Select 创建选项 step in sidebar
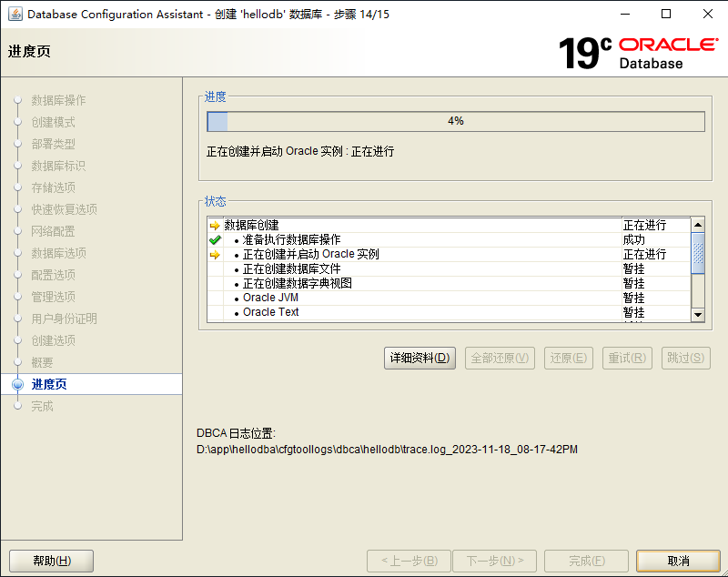 [x=53, y=340]
